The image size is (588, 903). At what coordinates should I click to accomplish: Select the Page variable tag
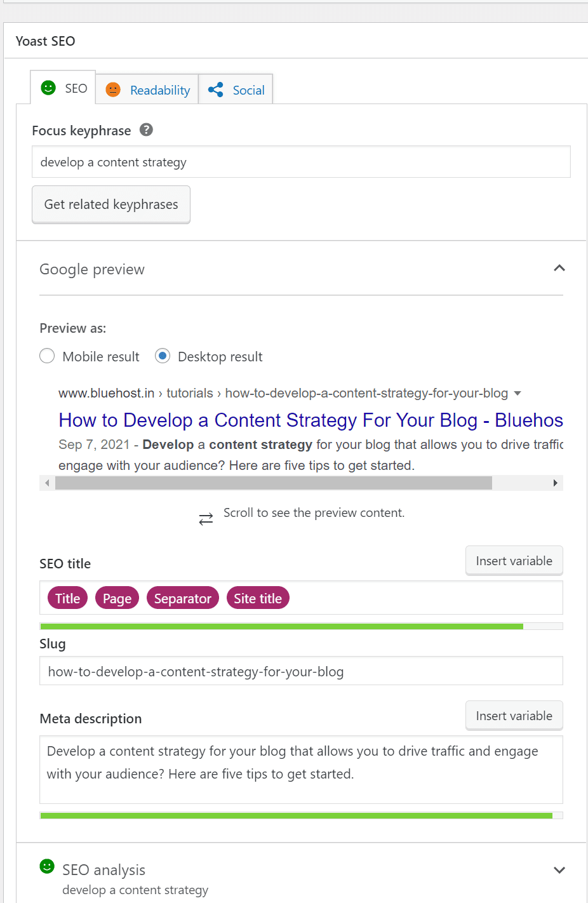(x=117, y=598)
